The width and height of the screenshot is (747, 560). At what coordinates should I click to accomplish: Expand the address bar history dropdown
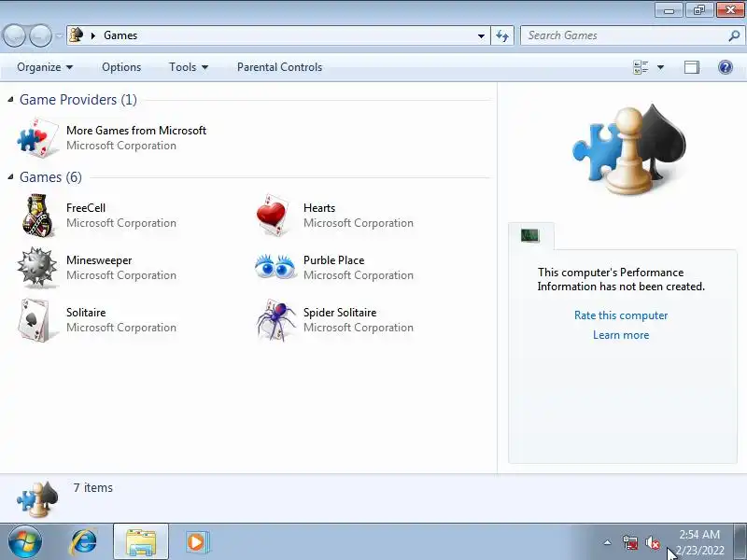(481, 35)
